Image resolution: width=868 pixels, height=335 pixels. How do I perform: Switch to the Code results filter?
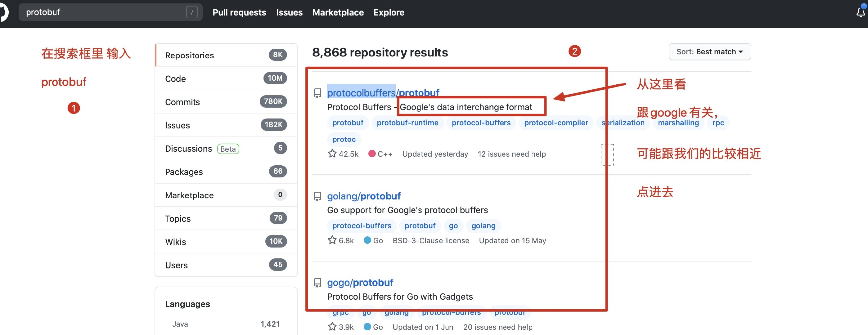[x=175, y=78]
